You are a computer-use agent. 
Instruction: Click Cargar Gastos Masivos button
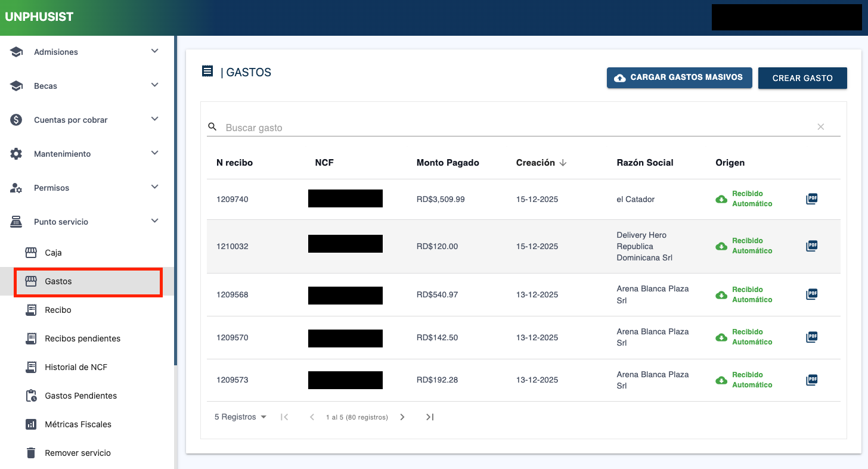click(679, 77)
